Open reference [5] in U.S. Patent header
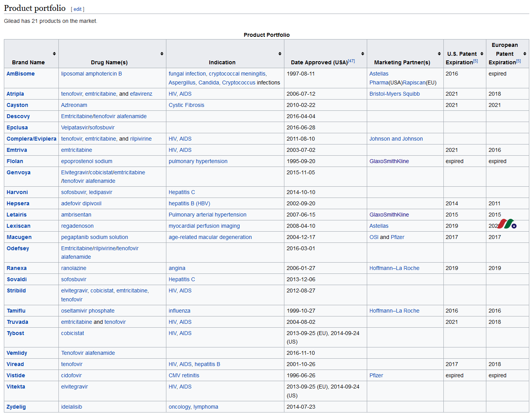Viewport: 532px width, 416px height. pos(476,61)
